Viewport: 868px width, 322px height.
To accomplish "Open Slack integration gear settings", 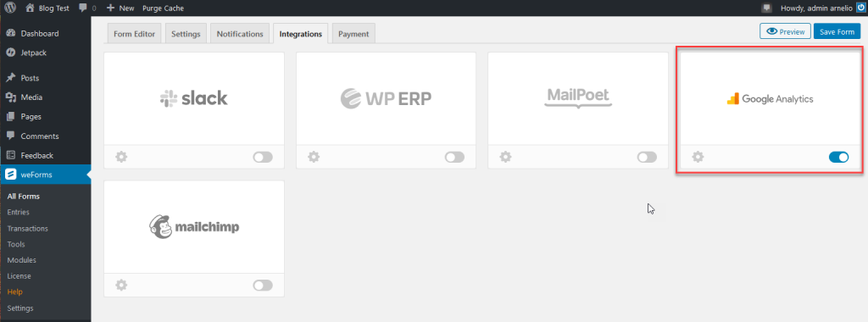I will click(121, 157).
